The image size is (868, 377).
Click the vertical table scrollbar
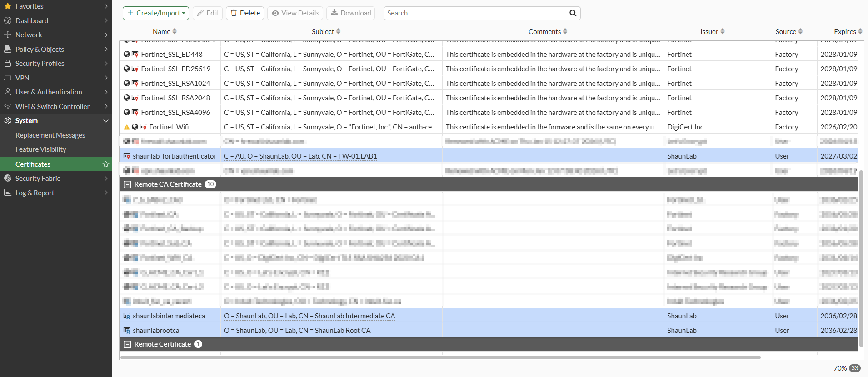[x=861, y=259]
